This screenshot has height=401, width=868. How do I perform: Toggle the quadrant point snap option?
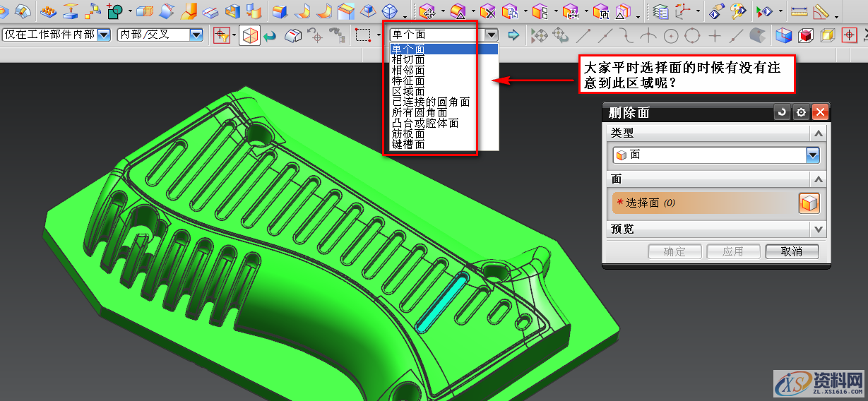[692, 35]
